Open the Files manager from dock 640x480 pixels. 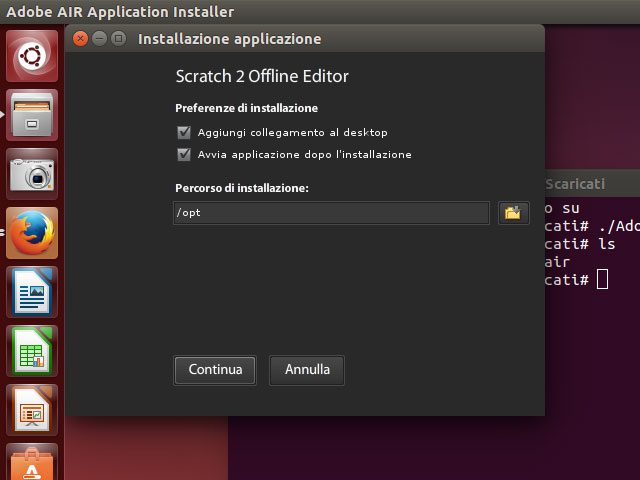(x=32, y=115)
